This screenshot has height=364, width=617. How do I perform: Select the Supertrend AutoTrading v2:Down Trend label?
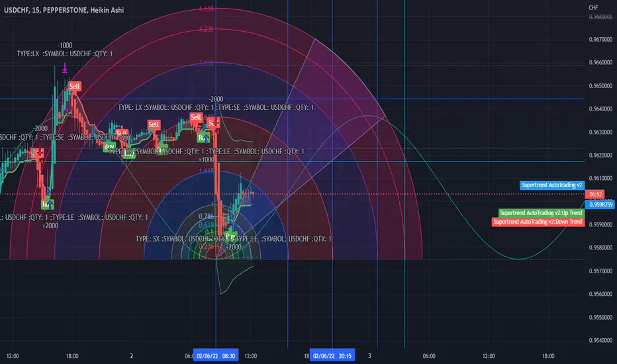(x=538, y=222)
